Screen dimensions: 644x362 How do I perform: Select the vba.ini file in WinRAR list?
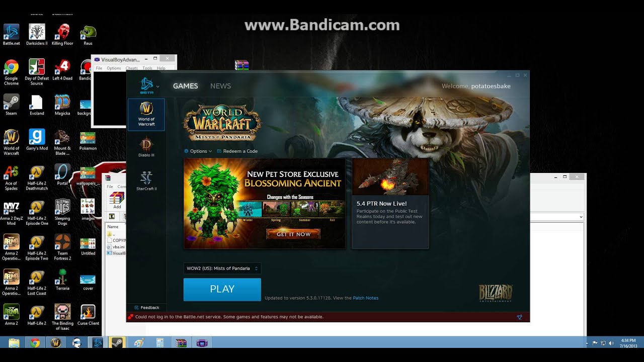click(116, 247)
